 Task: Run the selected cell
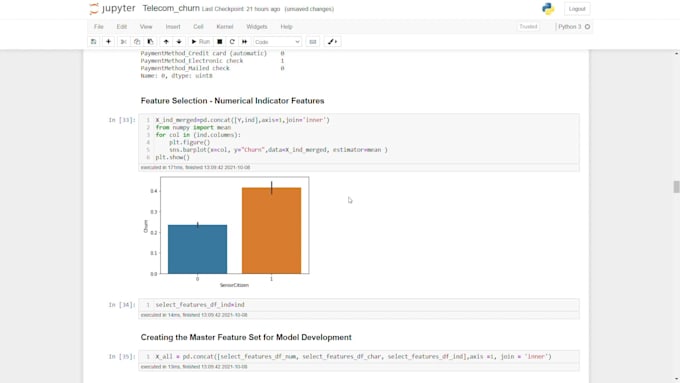coord(200,42)
